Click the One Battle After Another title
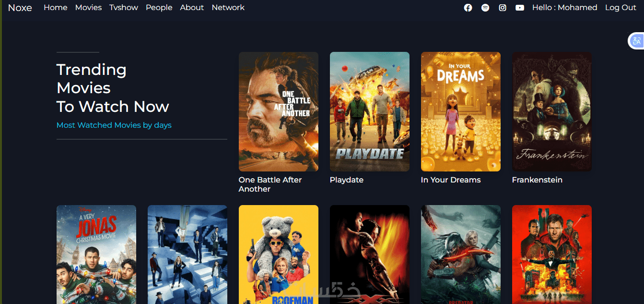The height and width of the screenshot is (304, 644). click(270, 184)
